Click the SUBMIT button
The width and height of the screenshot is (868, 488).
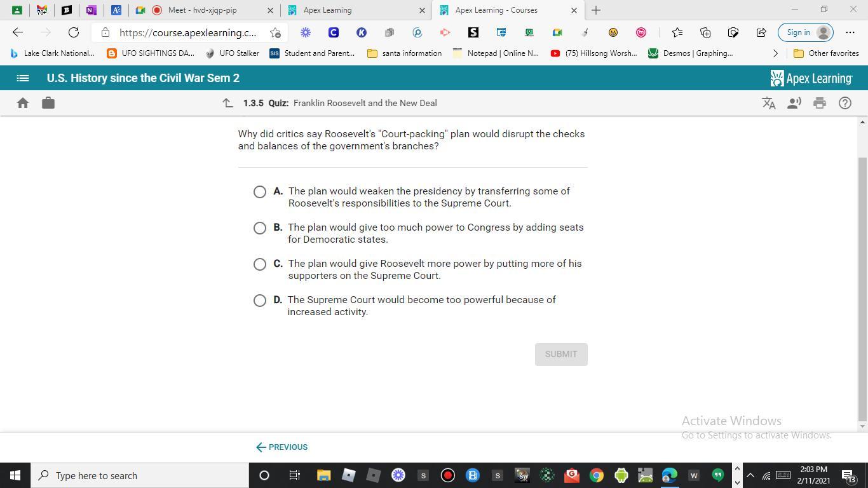[x=561, y=354]
